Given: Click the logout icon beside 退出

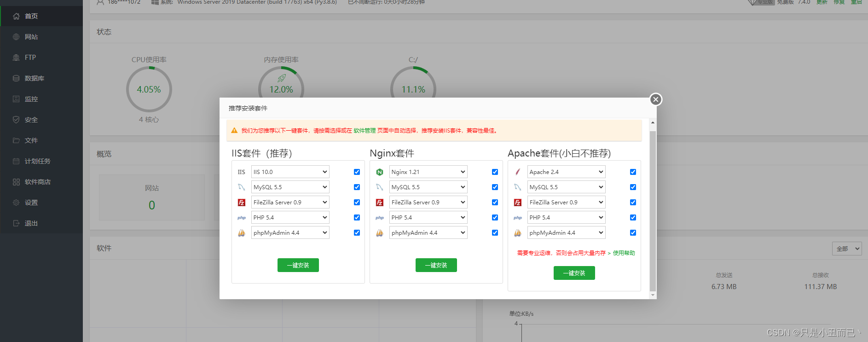Looking at the screenshot, I should pos(16,223).
